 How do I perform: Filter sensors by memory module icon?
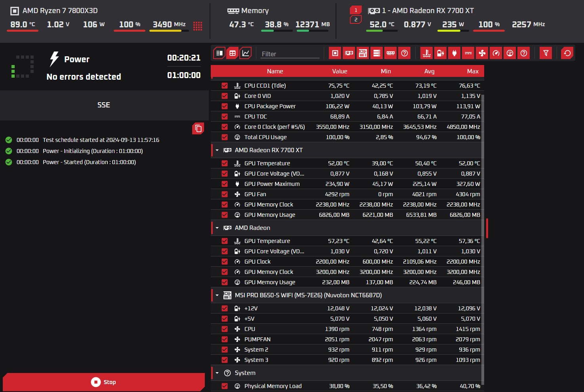[x=391, y=53]
